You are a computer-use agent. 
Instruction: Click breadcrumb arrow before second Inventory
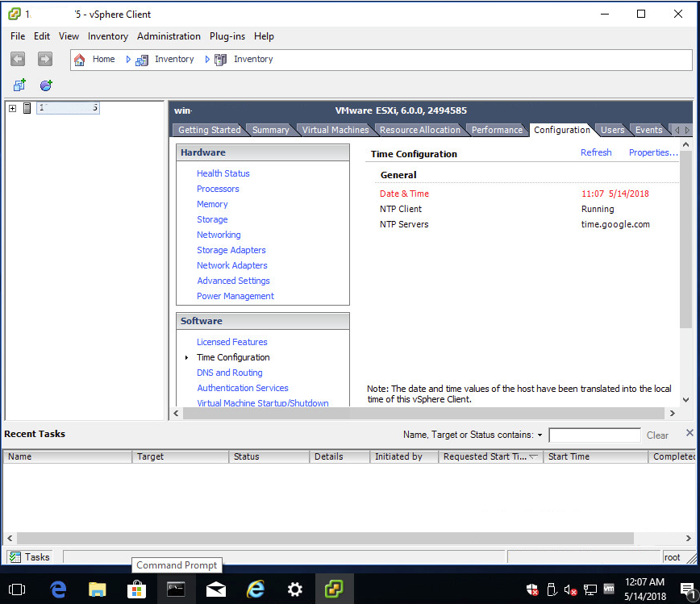(207, 60)
